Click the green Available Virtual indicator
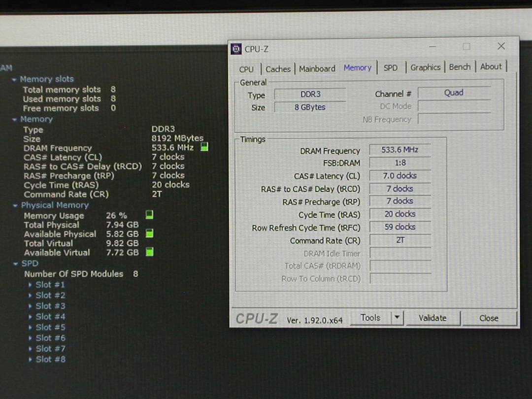 pos(149,252)
